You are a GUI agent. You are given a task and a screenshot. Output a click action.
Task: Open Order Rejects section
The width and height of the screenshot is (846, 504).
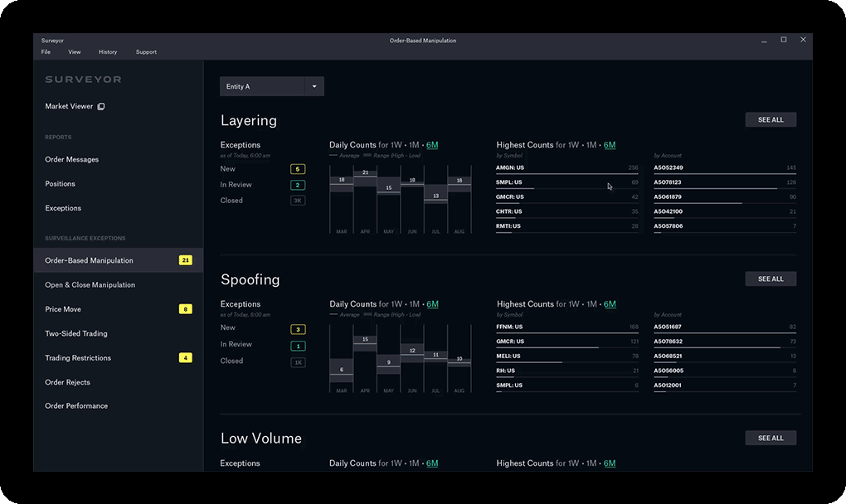point(67,382)
